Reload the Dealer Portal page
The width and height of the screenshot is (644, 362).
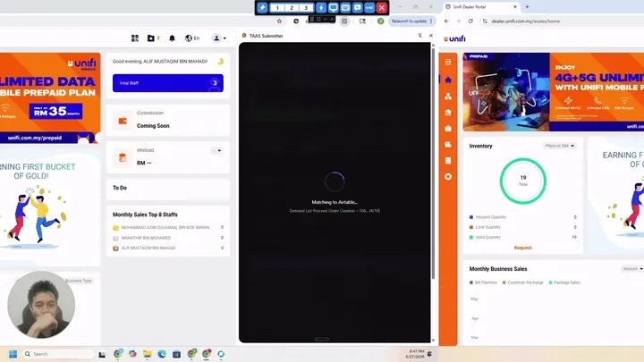coord(470,21)
